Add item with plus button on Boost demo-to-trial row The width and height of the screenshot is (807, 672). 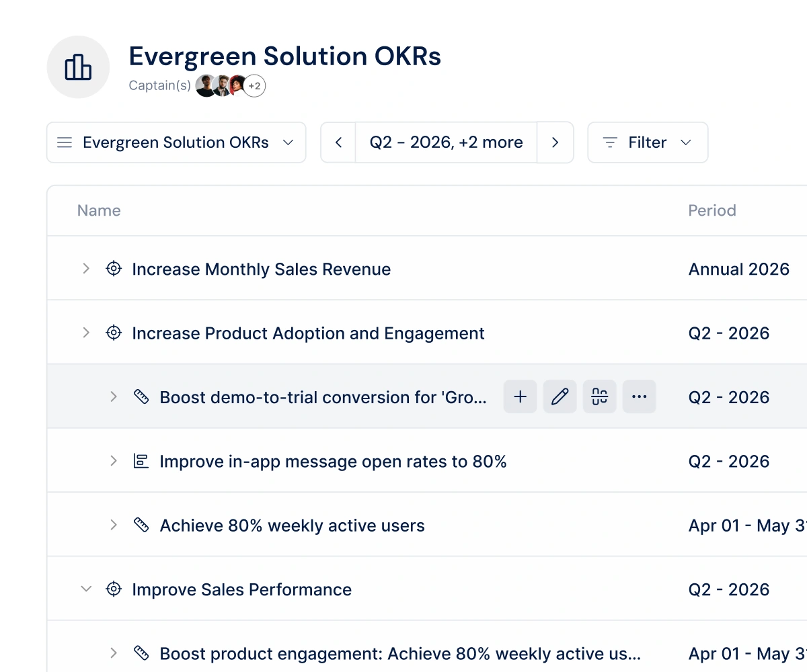(x=521, y=396)
